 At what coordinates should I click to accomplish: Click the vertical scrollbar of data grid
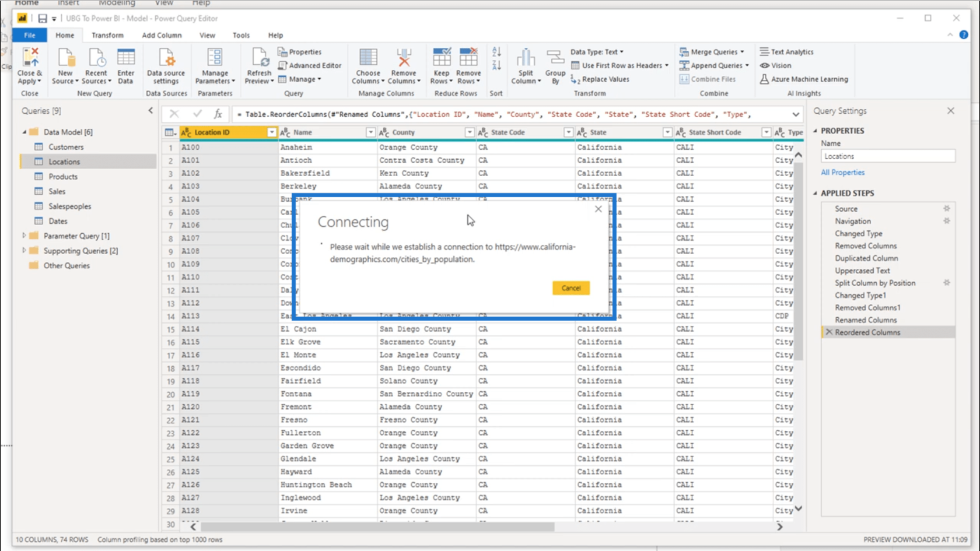(799, 261)
